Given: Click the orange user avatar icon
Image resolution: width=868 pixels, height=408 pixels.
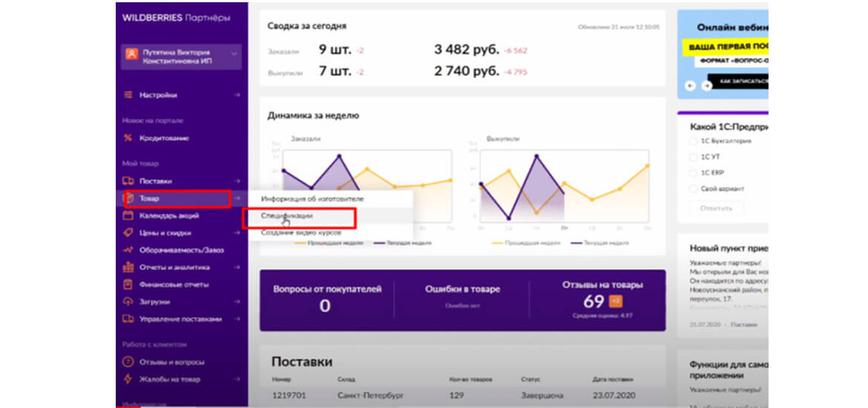Looking at the screenshot, I should point(132,54).
